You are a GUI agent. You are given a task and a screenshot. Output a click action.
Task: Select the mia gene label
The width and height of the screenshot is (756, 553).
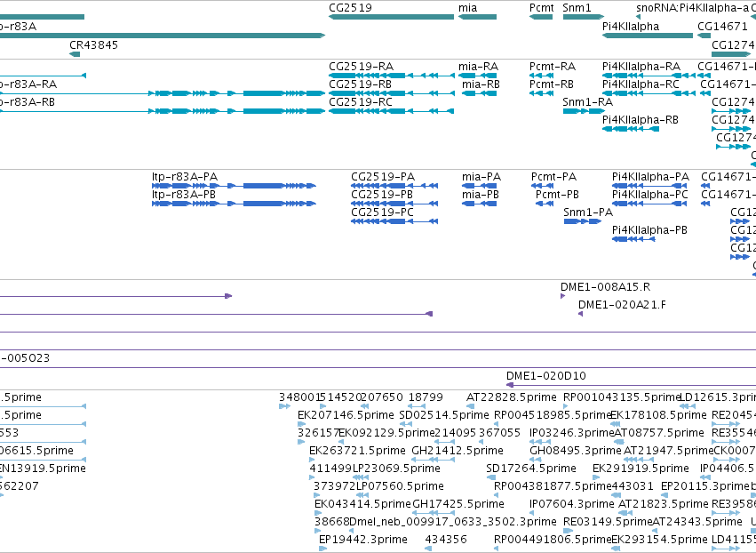coord(467,8)
